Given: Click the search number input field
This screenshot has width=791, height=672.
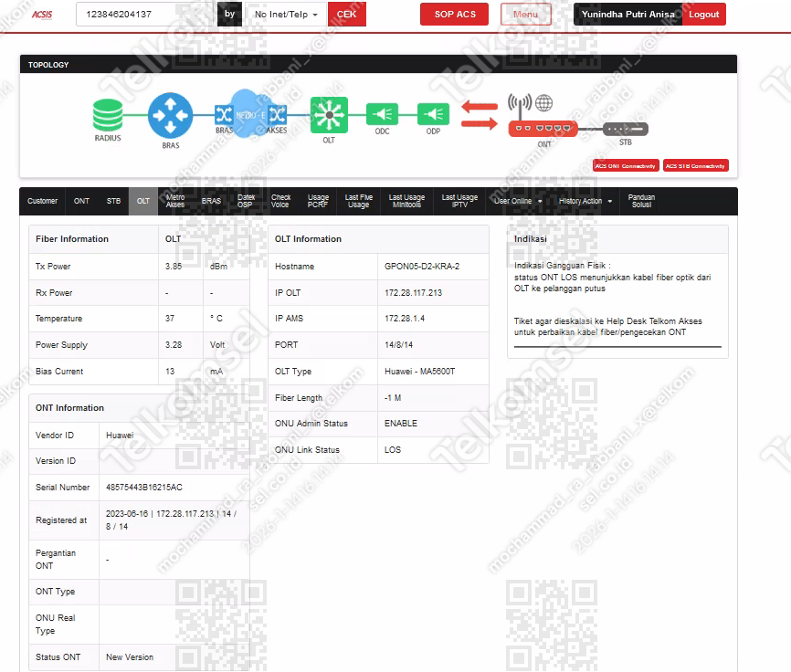Looking at the screenshot, I should pyautogui.click(x=146, y=14).
